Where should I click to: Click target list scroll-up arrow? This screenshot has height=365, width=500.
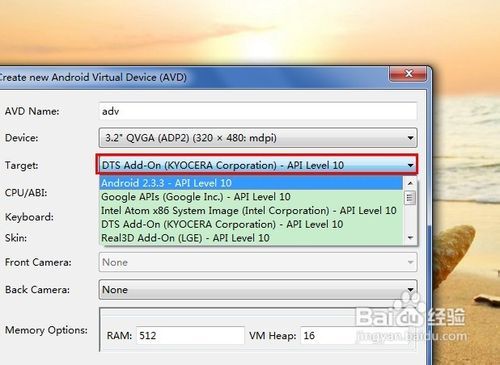tap(410, 183)
